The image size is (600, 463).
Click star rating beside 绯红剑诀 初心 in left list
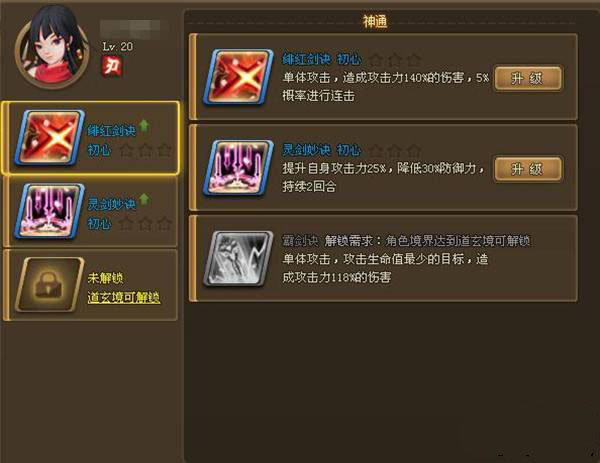point(145,150)
